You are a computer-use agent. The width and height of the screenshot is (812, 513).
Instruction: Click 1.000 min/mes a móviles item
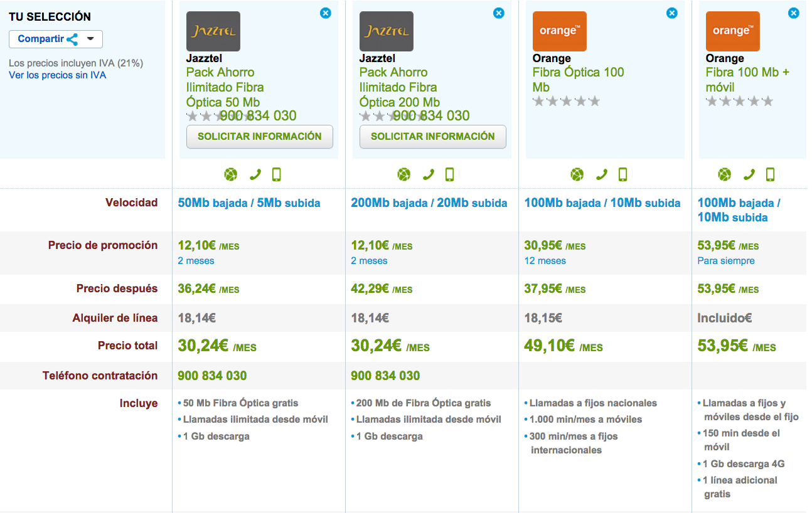pyautogui.click(x=586, y=420)
